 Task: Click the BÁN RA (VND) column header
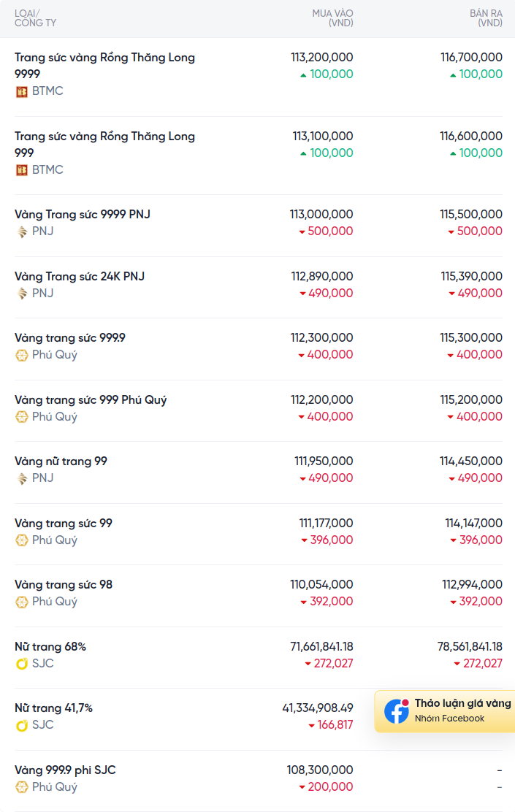tap(486, 18)
